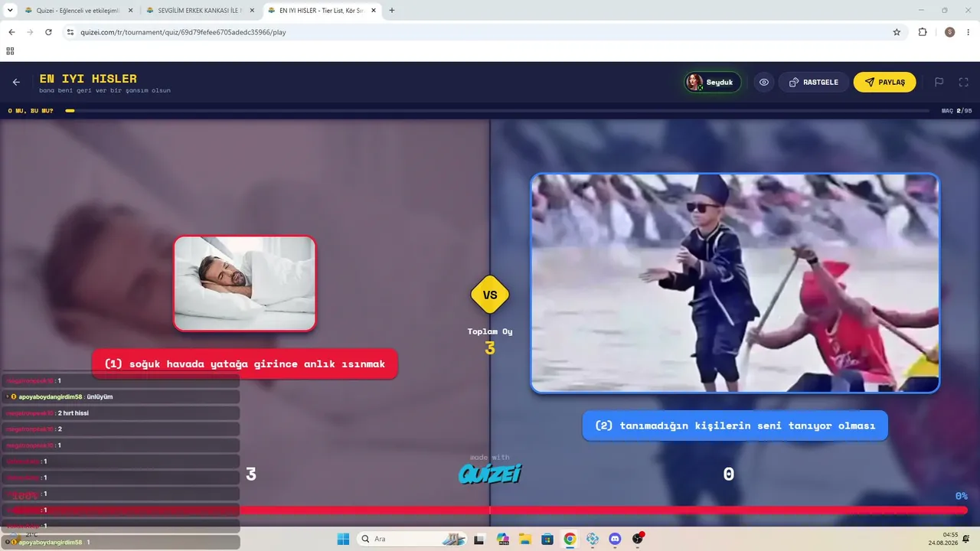This screenshot has width=980, height=551.
Task: Select the sleeping man image option
Action: point(244,283)
